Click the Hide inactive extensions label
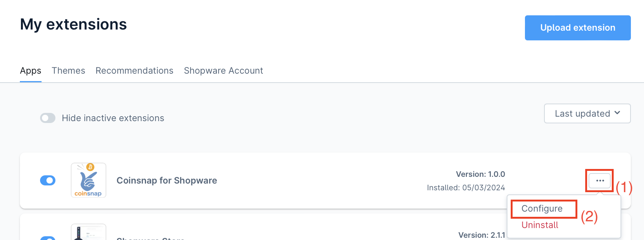This screenshot has width=644, height=240. point(113,118)
